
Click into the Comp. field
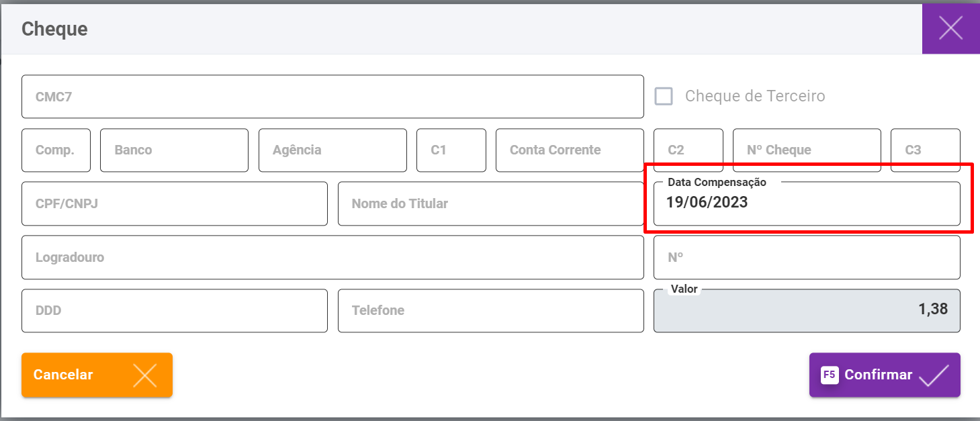[x=56, y=150]
